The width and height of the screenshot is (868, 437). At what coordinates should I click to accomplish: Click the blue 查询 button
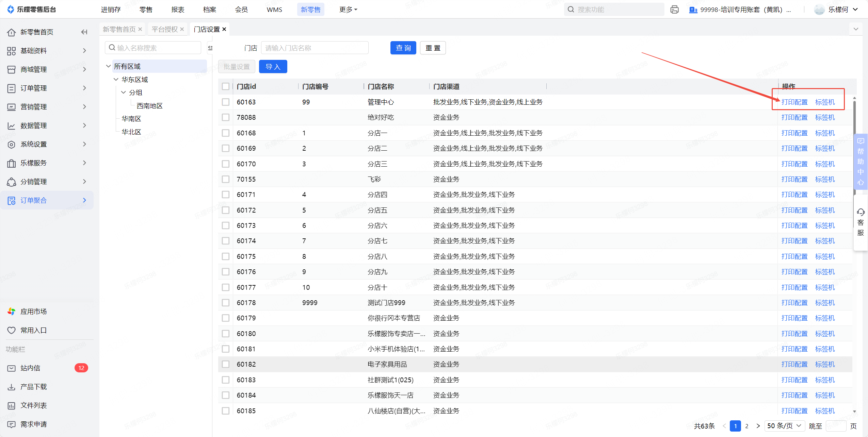click(403, 48)
